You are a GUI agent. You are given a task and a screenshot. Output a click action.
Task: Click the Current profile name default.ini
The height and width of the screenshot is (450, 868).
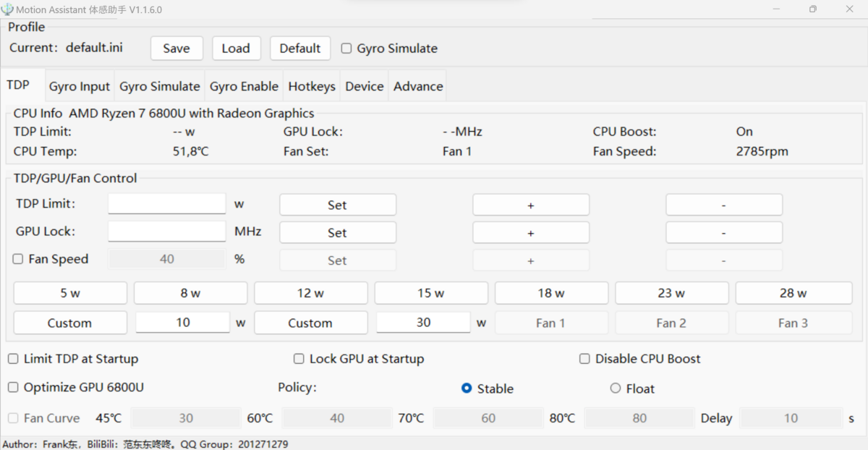(x=94, y=48)
